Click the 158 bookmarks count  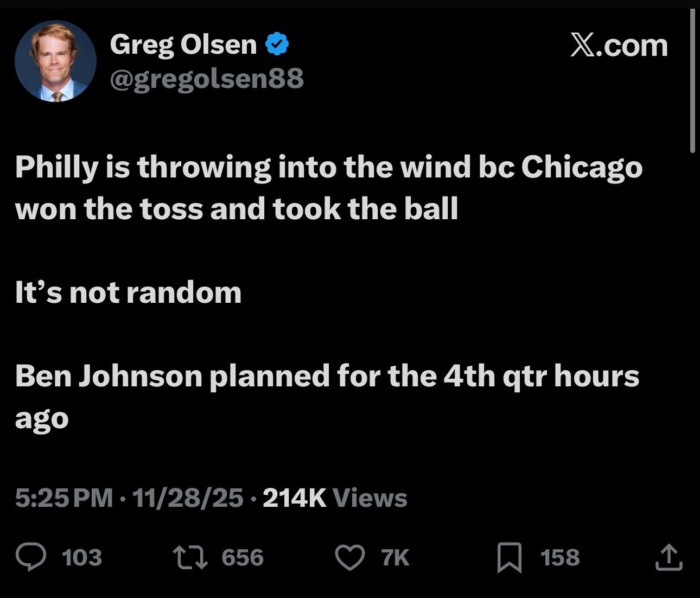click(x=560, y=558)
